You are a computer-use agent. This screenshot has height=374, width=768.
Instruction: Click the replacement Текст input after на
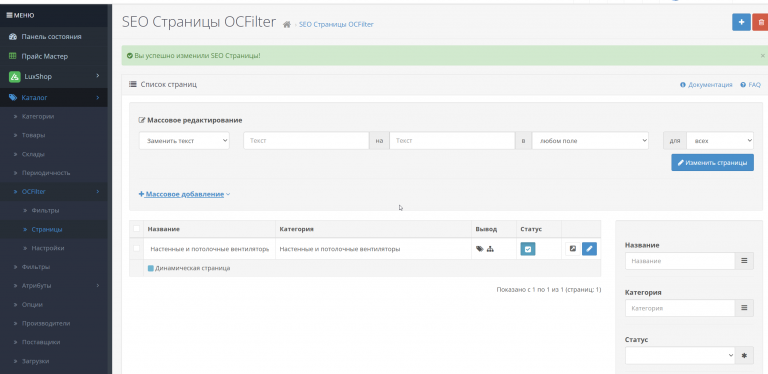[x=452, y=140]
